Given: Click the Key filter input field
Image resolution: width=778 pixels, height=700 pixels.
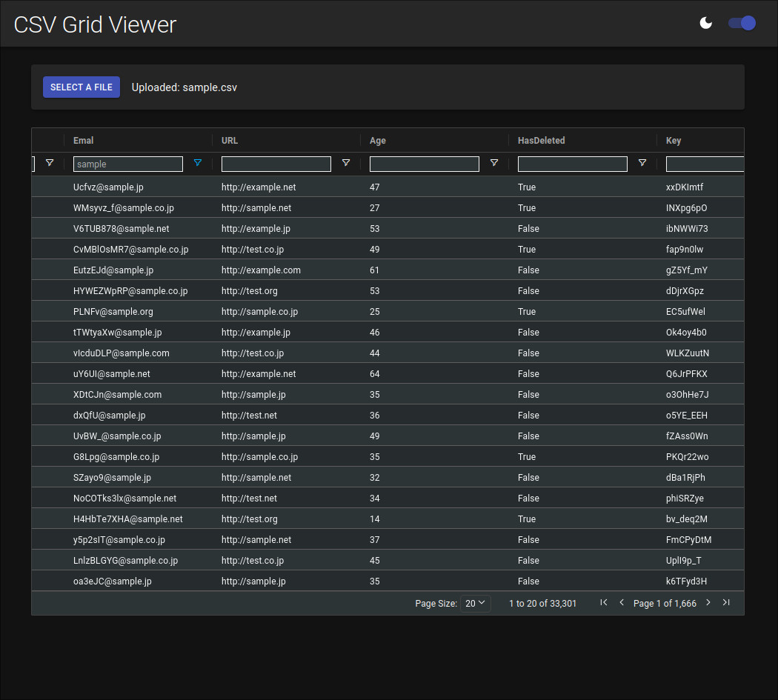Looking at the screenshot, I should (705, 164).
